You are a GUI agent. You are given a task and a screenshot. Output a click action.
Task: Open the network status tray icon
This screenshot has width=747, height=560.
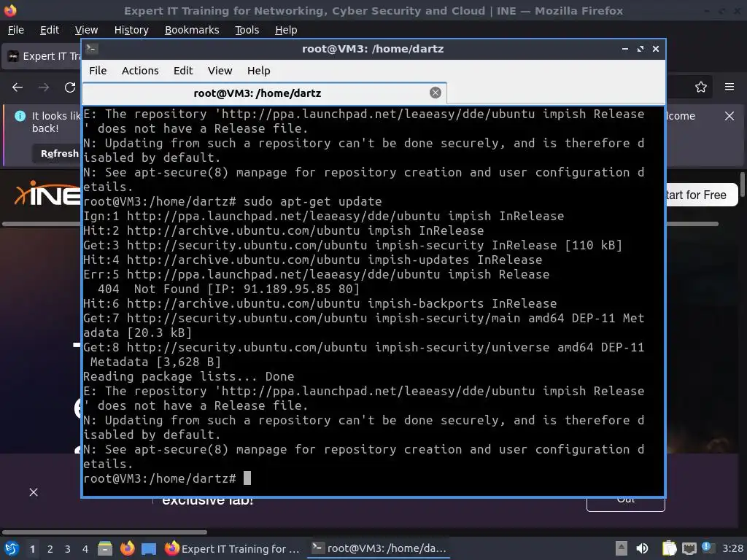pyautogui.click(x=689, y=548)
